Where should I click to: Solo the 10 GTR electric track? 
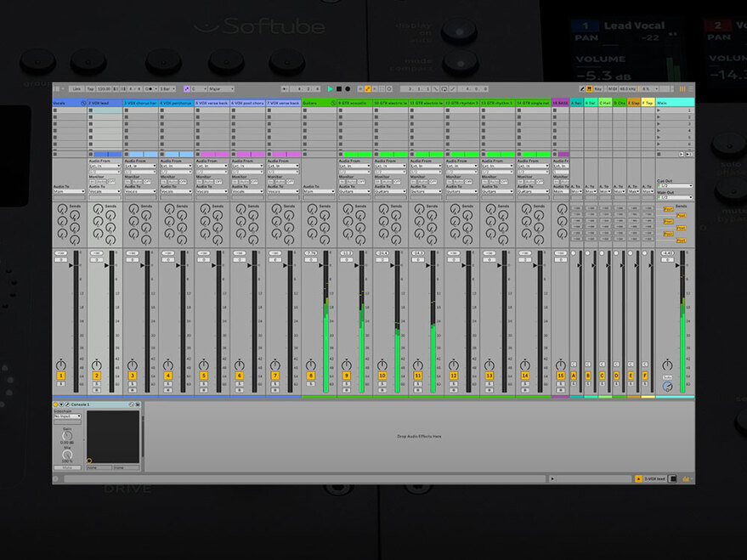pyautogui.click(x=382, y=384)
